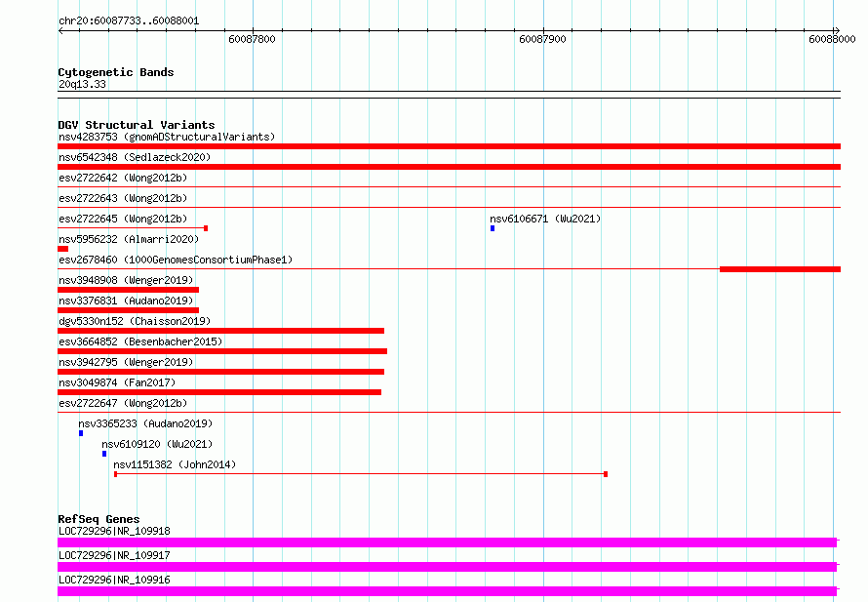Click the left arrow of the ruler
The image size is (868, 602).
pyautogui.click(x=60, y=31)
